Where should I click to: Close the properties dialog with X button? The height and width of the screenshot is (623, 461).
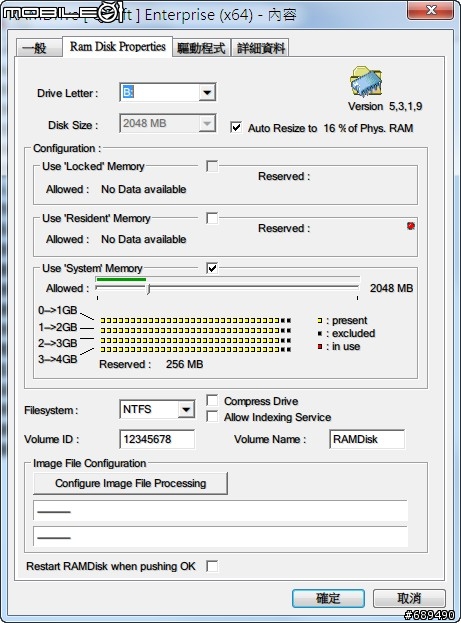click(430, 10)
